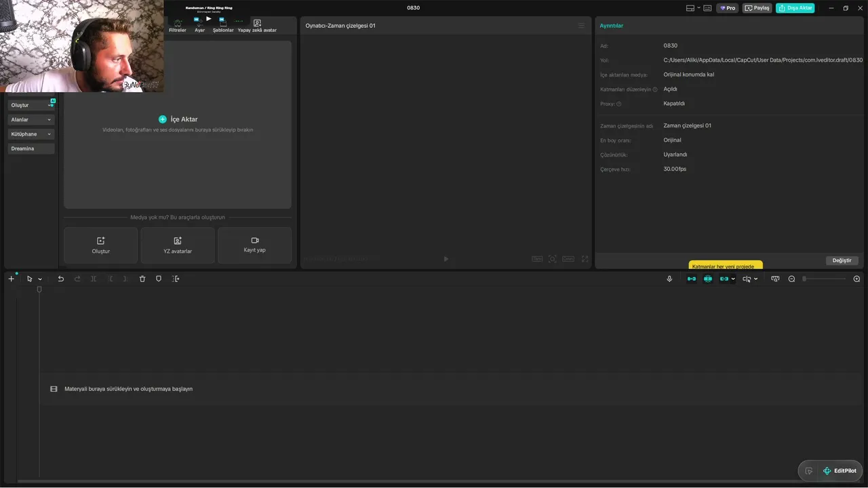868x488 pixels.
Task: Open the EditPilot assistant
Action: (840, 471)
